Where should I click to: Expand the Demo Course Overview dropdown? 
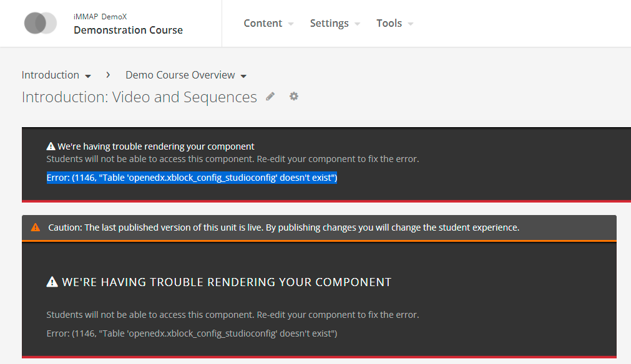[x=243, y=76]
